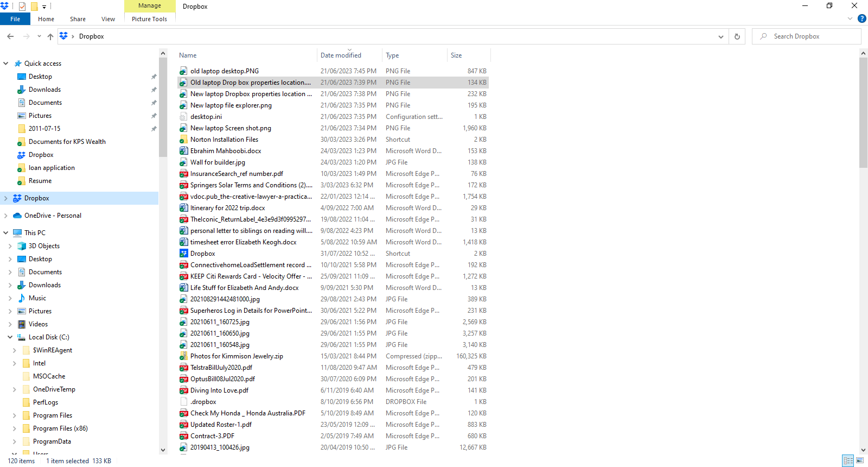This screenshot has width=868, height=467.
Task: Select desktop.ini configuration file
Action: coord(206,117)
